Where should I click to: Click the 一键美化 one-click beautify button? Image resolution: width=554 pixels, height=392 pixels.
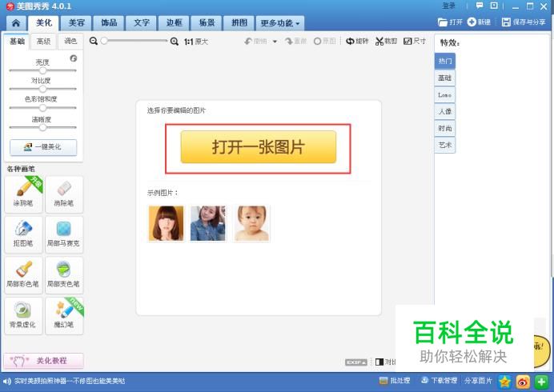click(x=43, y=147)
